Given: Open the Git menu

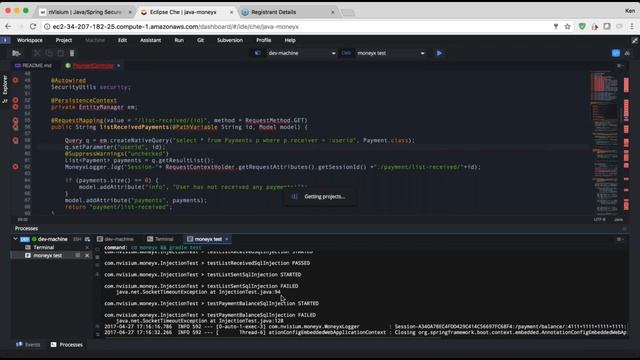Looking at the screenshot, I should point(200,40).
